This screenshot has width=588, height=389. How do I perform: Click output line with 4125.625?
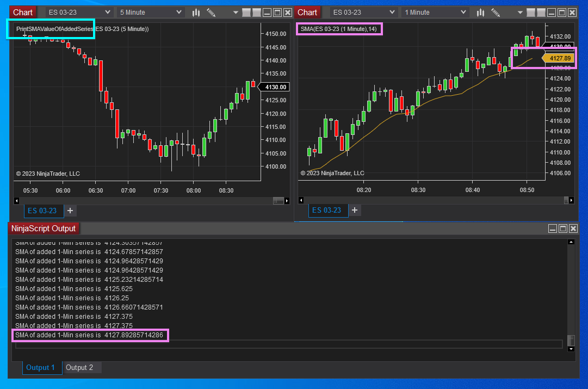[x=74, y=289]
